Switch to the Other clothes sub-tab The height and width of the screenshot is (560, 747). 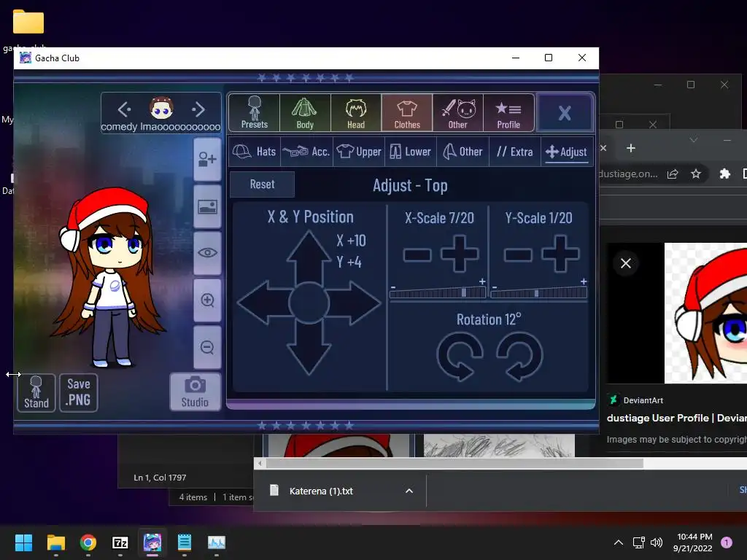coord(462,152)
